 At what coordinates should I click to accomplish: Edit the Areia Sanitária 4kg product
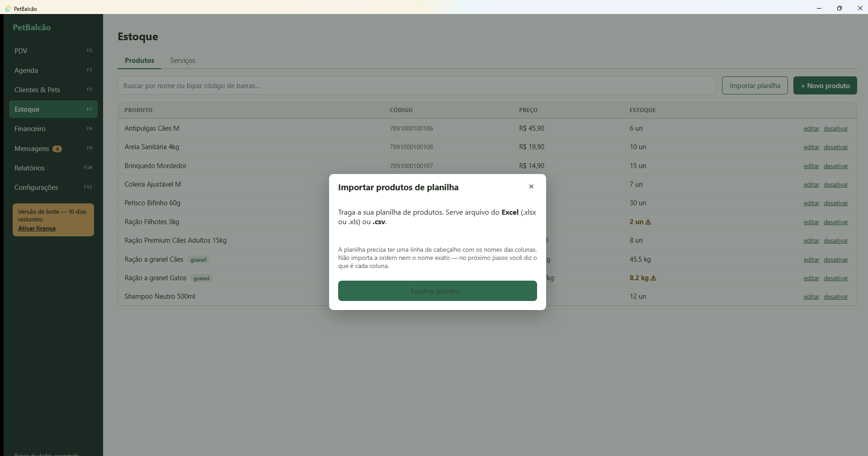811,147
